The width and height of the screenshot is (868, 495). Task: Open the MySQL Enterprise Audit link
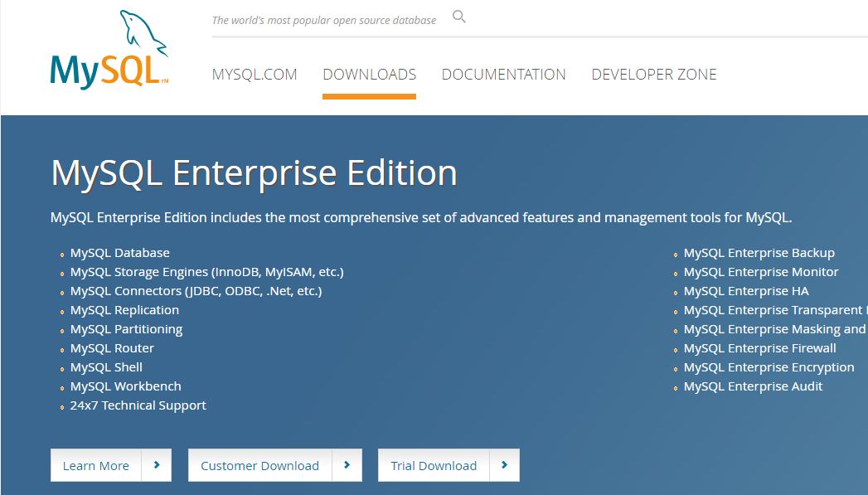(753, 386)
